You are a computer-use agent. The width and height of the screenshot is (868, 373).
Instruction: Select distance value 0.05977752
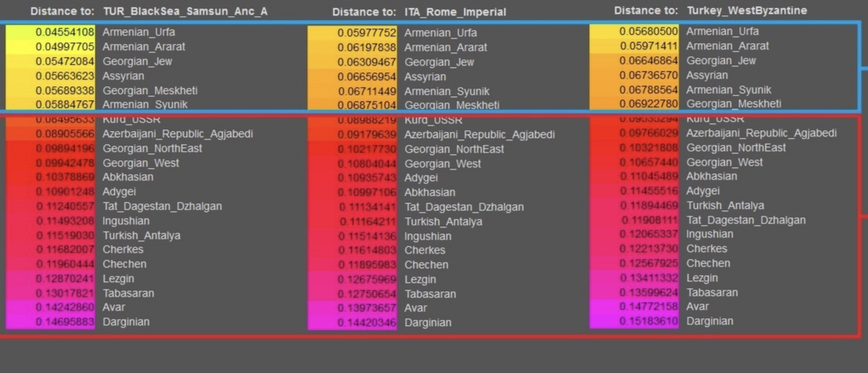[x=367, y=33]
